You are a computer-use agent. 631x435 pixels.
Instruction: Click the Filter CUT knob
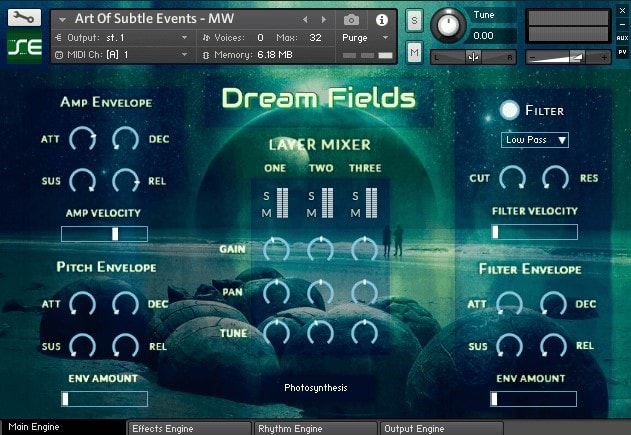pyautogui.click(x=511, y=178)
